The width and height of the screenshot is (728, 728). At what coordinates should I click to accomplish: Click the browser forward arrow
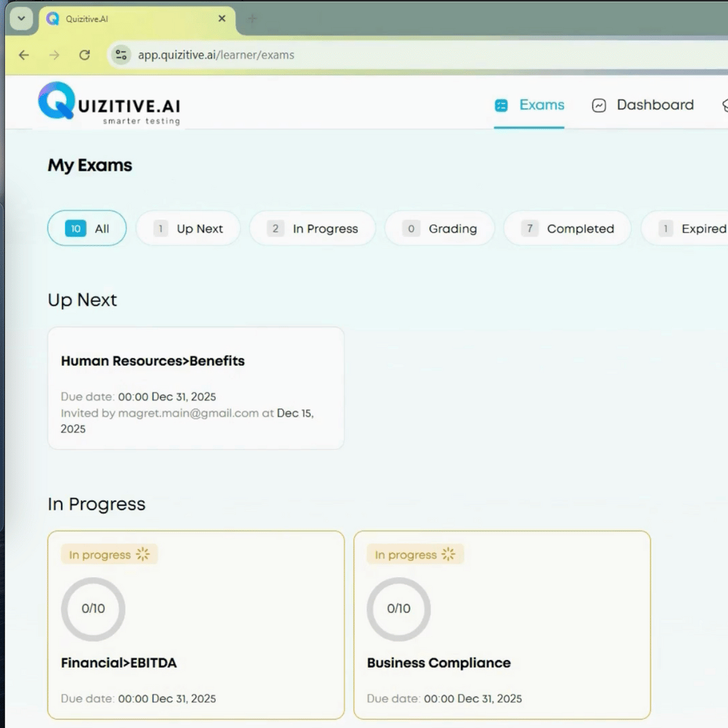pos(54,55)
